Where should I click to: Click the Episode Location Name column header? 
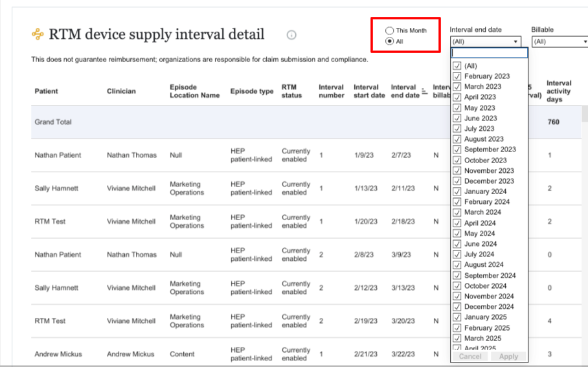coord(195,91)
